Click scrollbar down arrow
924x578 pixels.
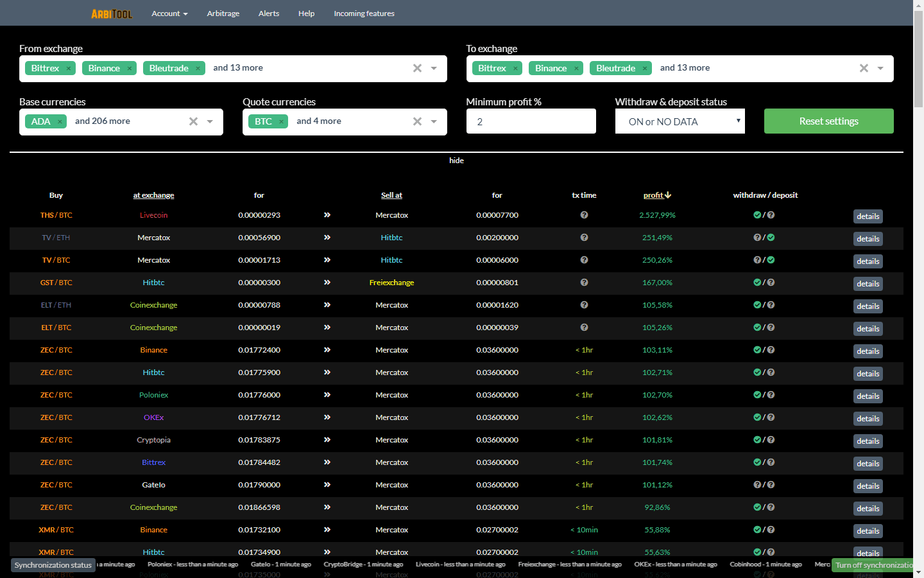pyautogui.click(x=918, y=572)
